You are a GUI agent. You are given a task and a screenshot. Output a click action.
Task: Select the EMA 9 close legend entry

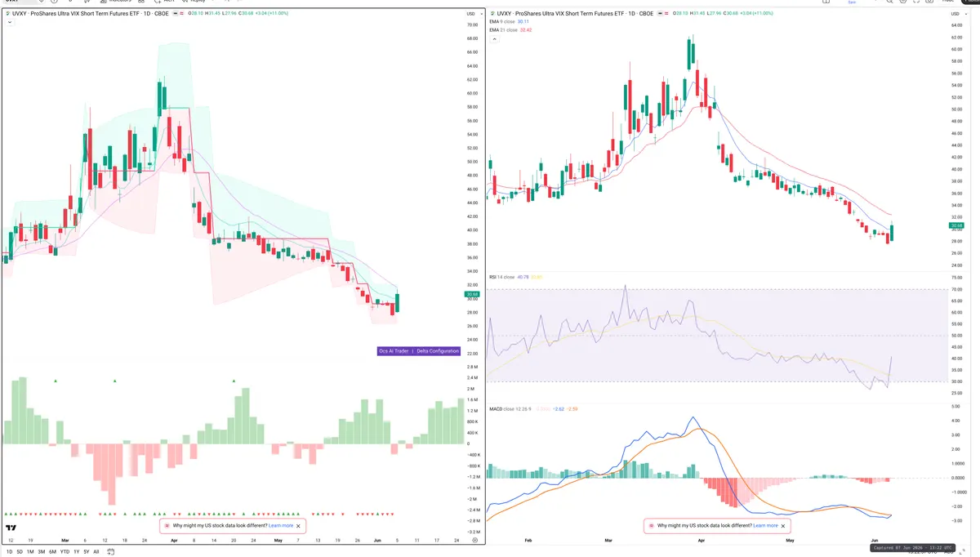pos(503,22)
